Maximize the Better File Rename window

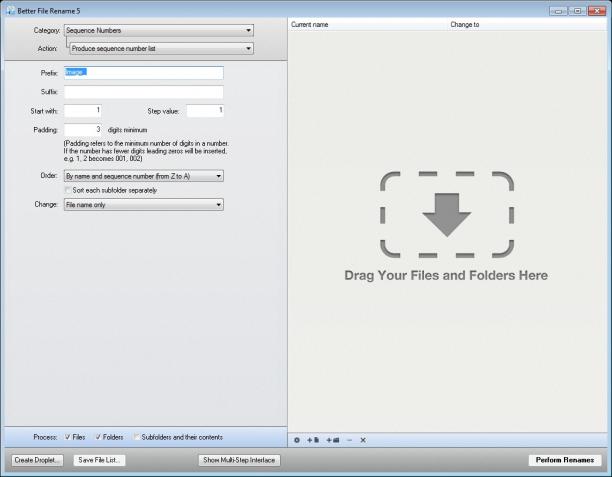[x=577, y=11]
